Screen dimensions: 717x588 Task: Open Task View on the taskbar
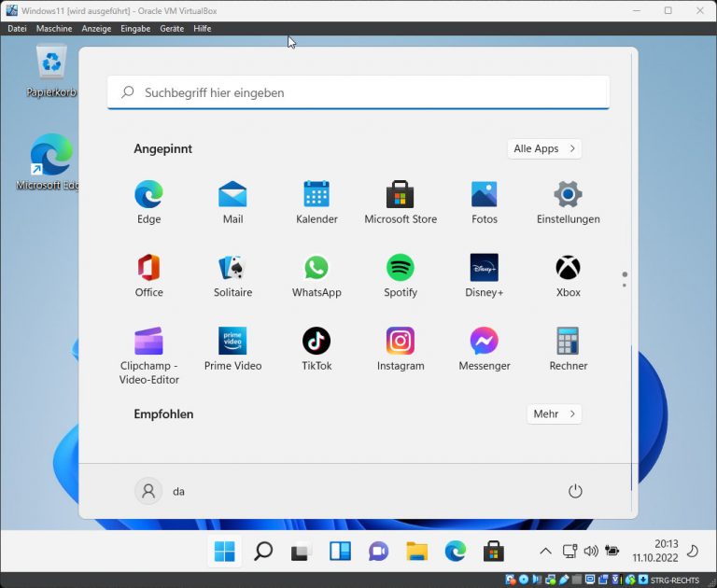click(302, 552)
